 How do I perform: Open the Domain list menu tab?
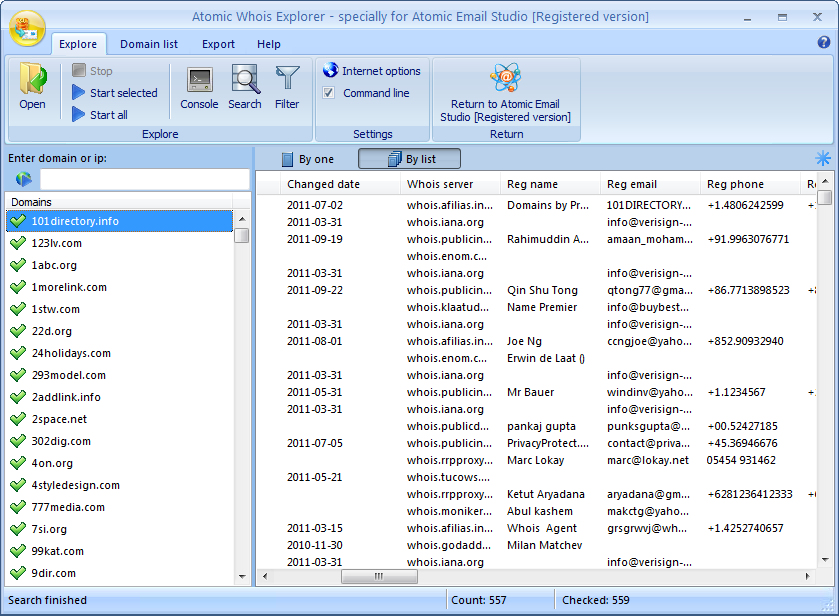pos(147,44)
